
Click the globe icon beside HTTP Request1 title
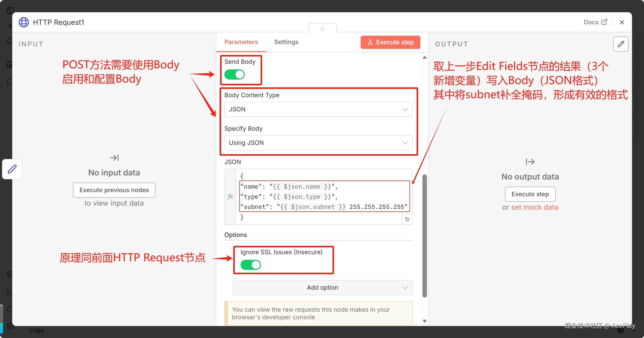(x=24, y=22)
